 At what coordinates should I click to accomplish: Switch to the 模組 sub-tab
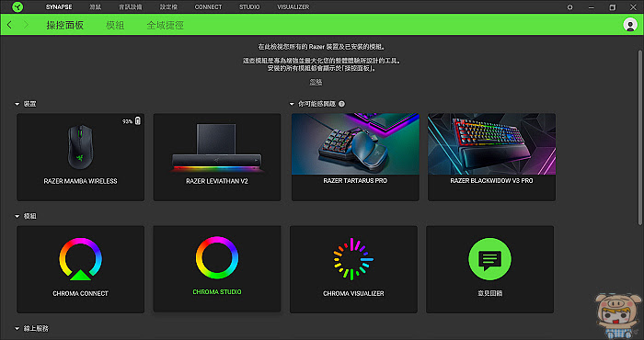pos(115,25)
